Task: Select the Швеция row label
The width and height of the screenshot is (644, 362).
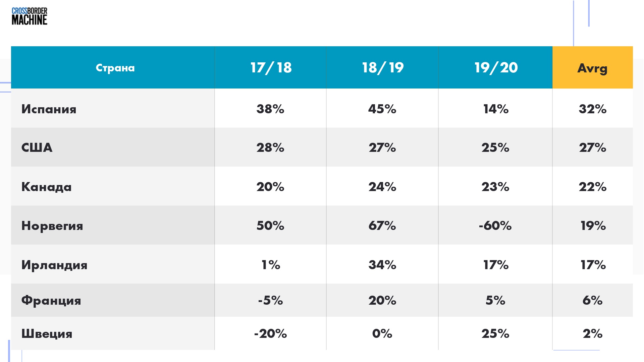Action: pyautogui.click(x=47, y=334)
